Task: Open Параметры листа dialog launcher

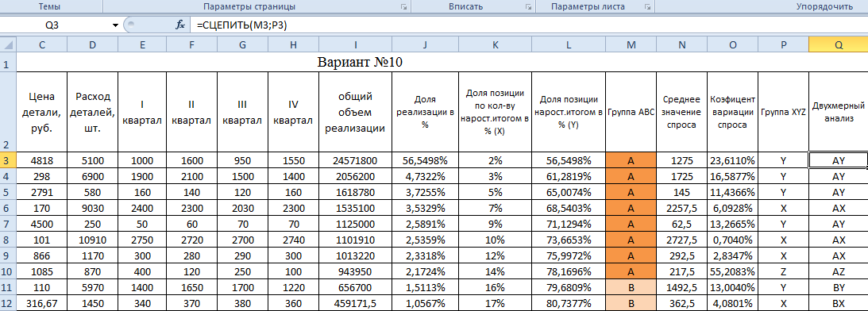Action: pyautogui.click(x=647, y=7)
